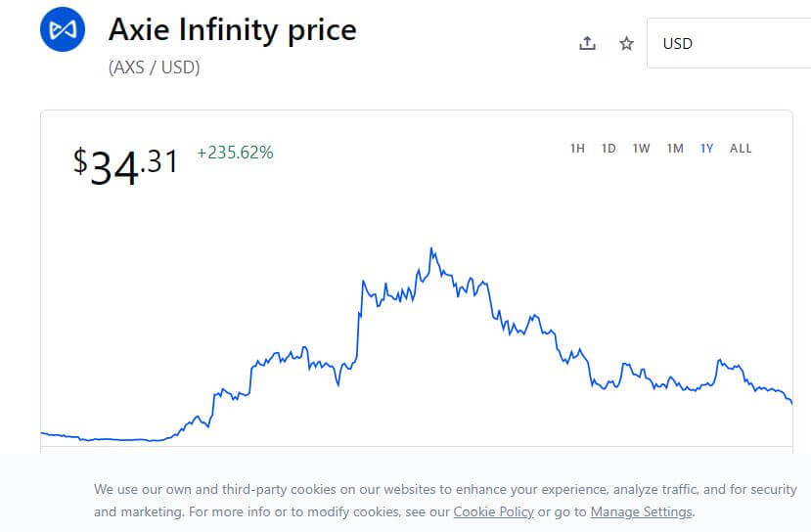
Task: Open the Cookie Policy link
Action: [x=493, y=511]
